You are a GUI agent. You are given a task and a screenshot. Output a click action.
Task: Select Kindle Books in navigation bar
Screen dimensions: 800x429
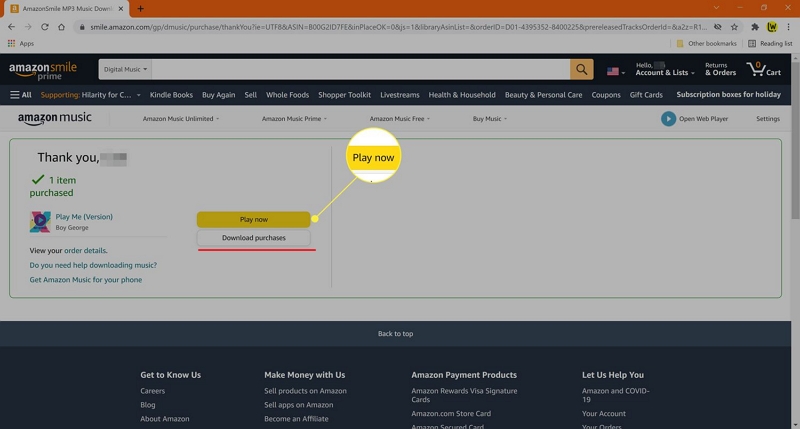[171, 95]
